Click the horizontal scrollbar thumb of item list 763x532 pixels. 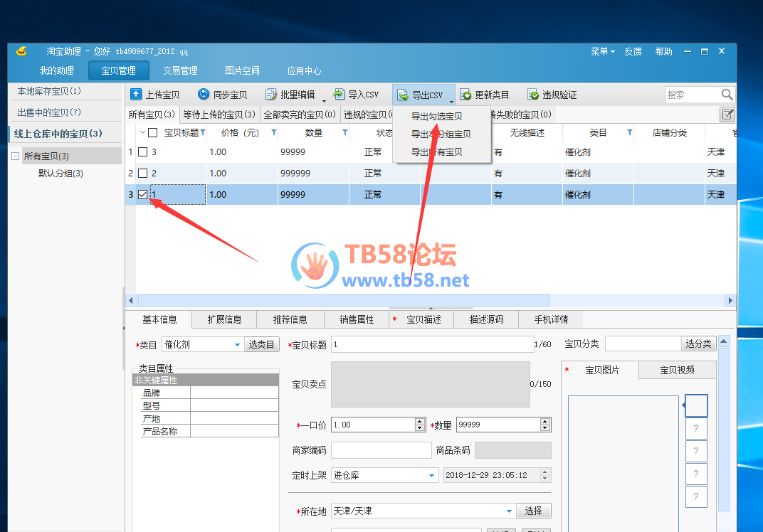[x=344, y=300]
